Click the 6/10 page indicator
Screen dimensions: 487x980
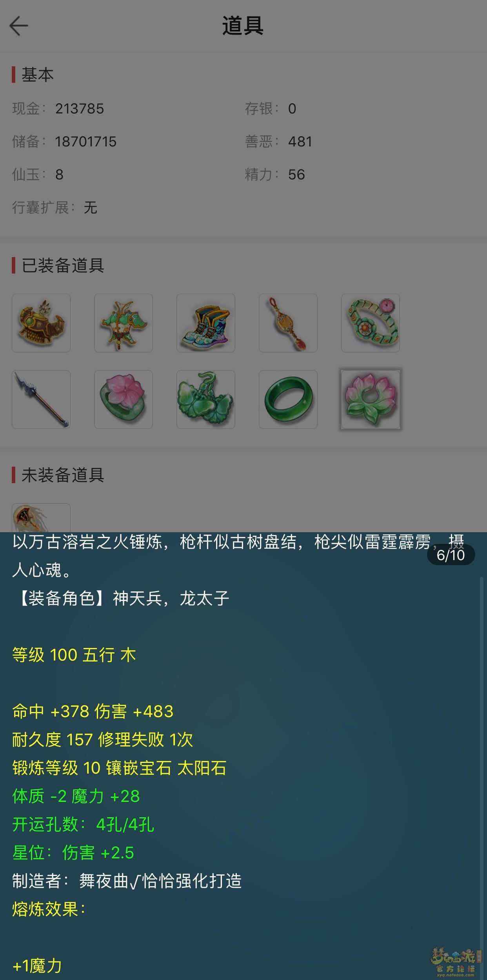pyautogui.click(x=451, y=555)
